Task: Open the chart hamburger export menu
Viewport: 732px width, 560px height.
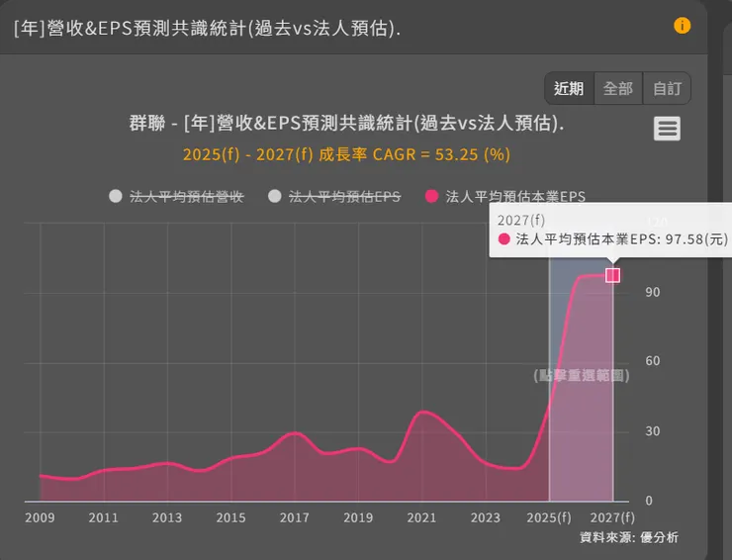Action: pos(667,129)
